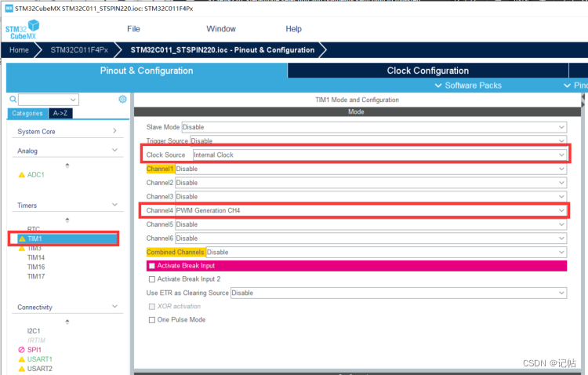Image resolution: width=588 pixels, height=375 pixels.
Task: Enable Activate Break Input 2 checkbox
Action: pyautogui.click(x=152, y=279)
